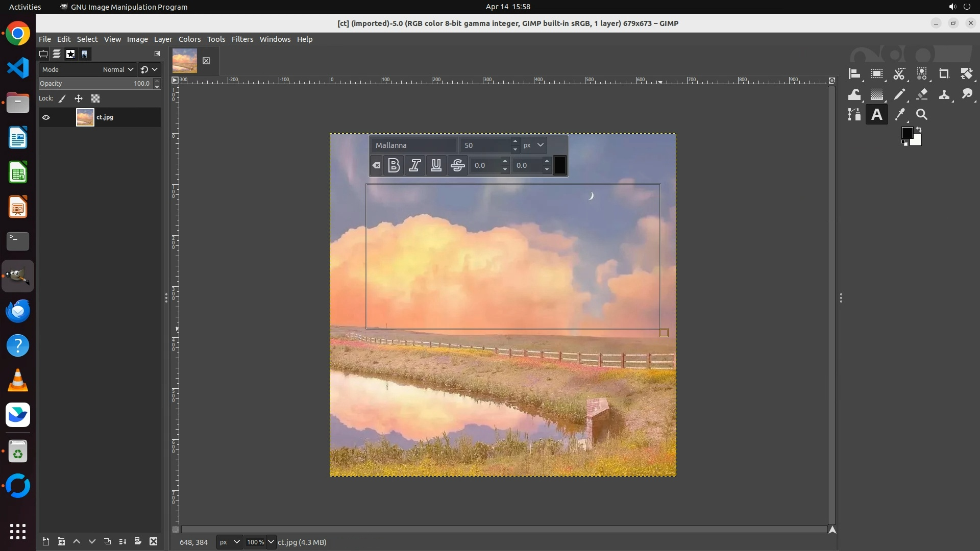This screenshot has height=551, width=980.
Task: Select the Pencil tool
Action: tap(899, 94)
